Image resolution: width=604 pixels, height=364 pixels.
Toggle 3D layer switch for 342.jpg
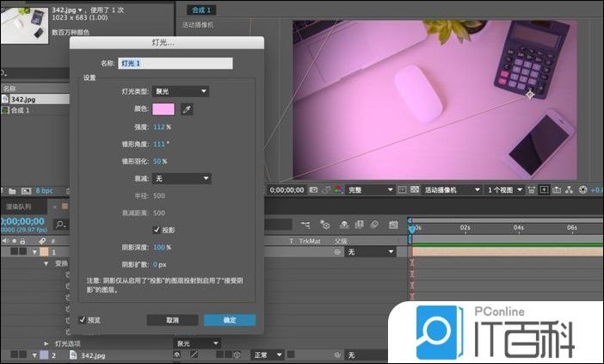click(237, 355)
